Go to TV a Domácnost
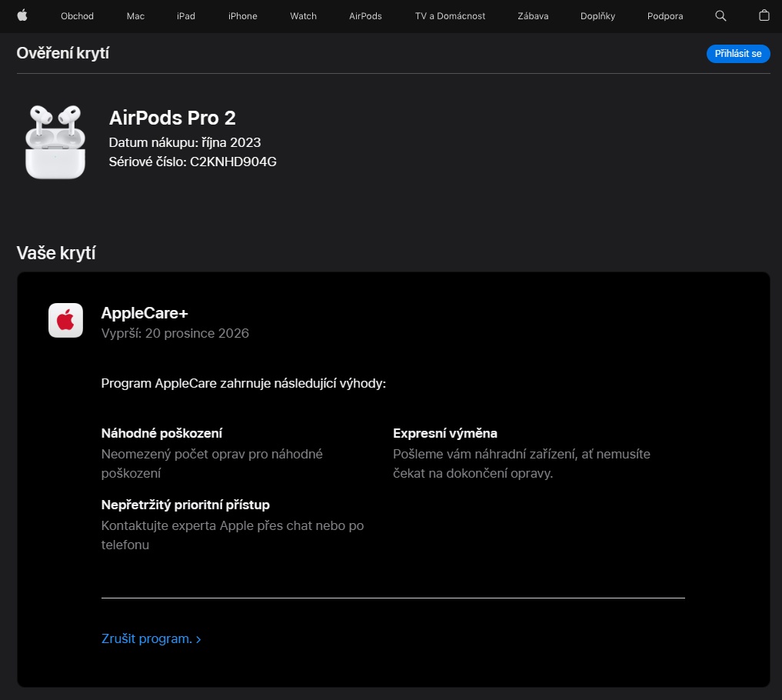 coord(450,16)
